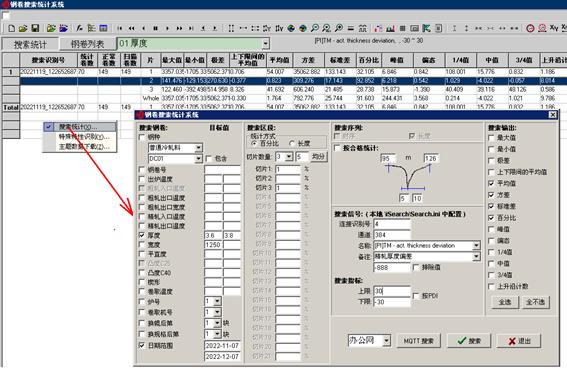Click the MQTT 搜索 button
567x375 pixels.
[x=418, y=341]
